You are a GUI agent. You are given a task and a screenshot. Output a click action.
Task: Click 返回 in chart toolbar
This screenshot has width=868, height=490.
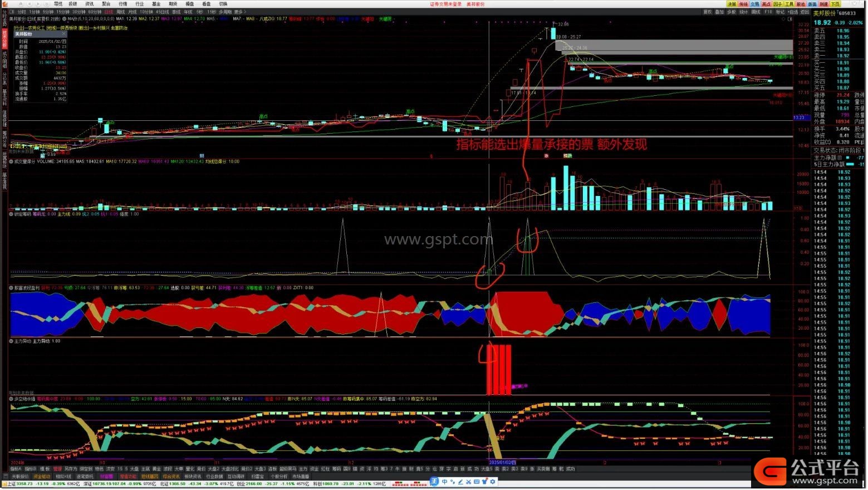tap(805, 12)
